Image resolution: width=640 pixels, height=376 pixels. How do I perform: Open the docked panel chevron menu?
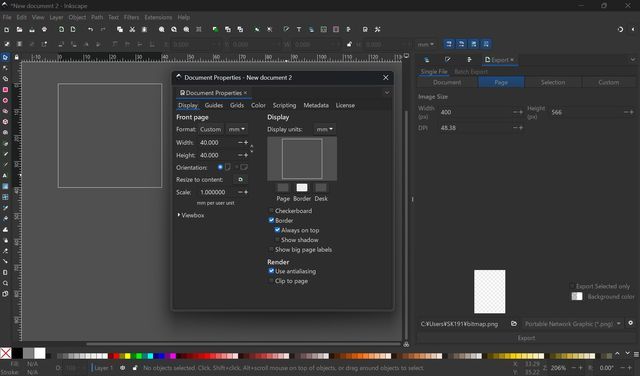(633, 60)
